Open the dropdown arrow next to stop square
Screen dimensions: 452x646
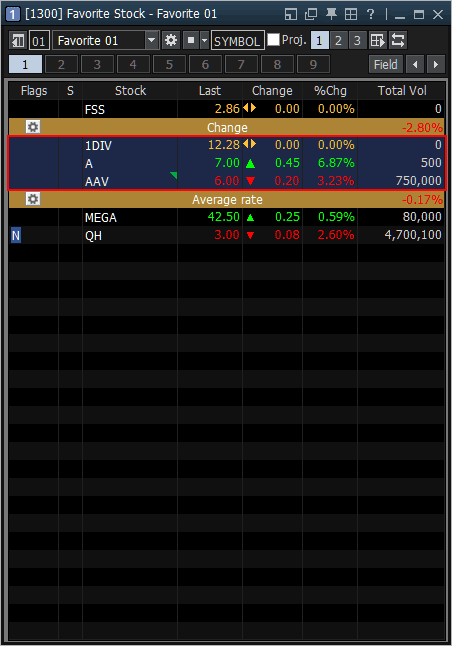tap(204, 40)
